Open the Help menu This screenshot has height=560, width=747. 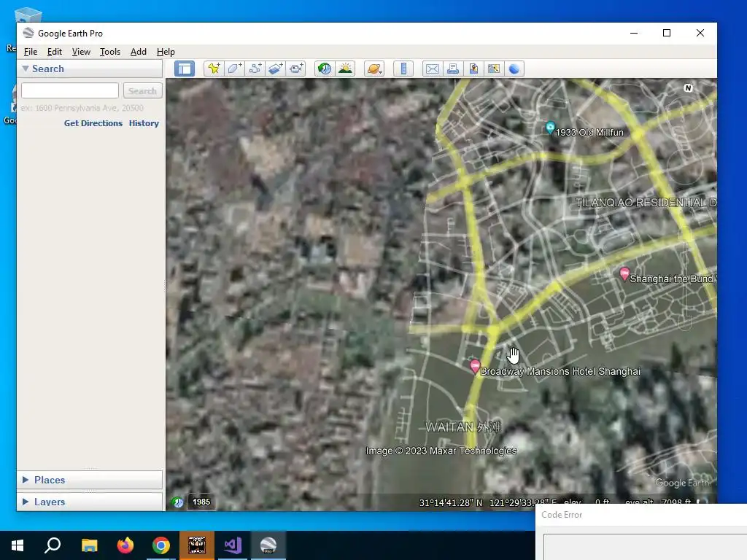166,52
